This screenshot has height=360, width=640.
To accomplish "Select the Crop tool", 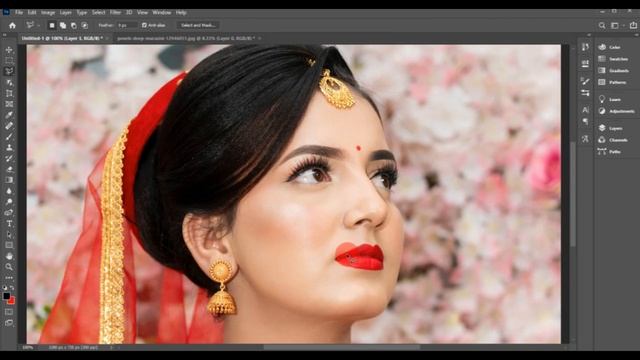I will pos(9,93).
